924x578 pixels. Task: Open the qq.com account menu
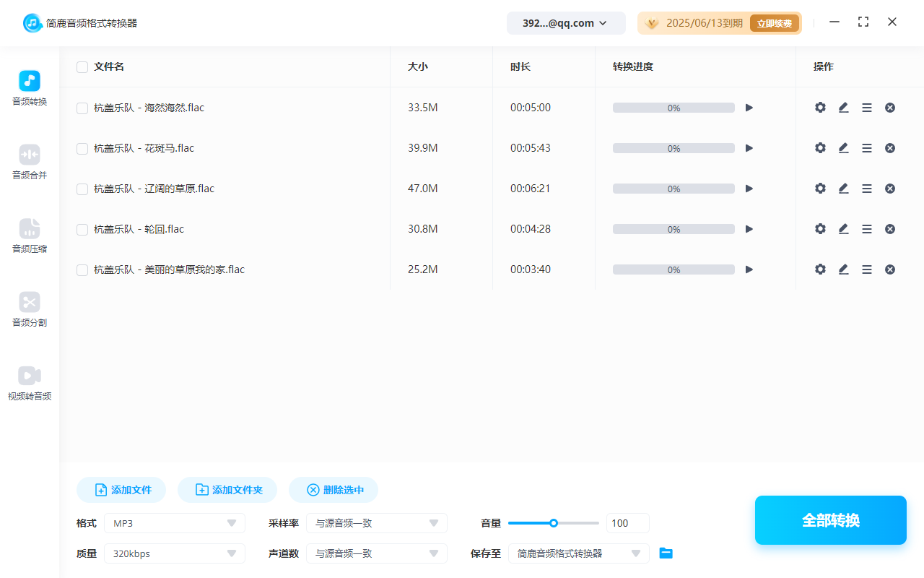pyautogui.click(x=566, y=22)
